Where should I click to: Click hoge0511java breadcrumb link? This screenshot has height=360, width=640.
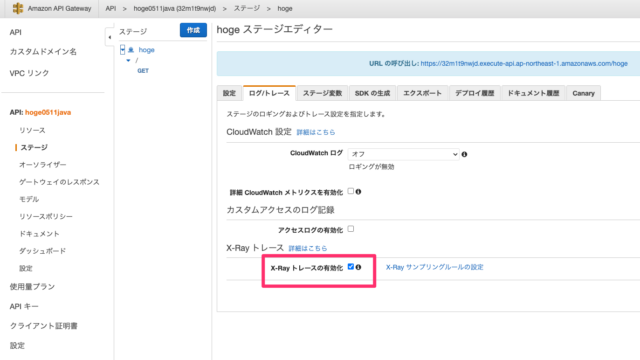pyautogui.click(x=175, y=9)
